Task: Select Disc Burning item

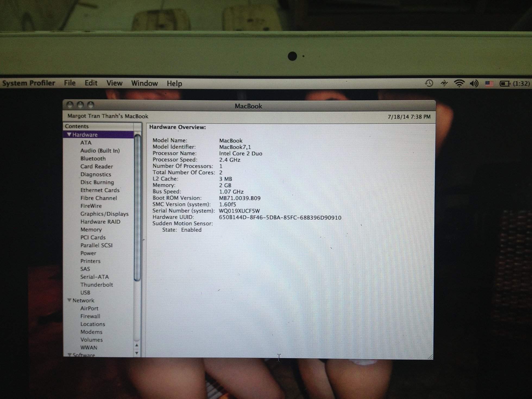Action: tap(97, 182)
